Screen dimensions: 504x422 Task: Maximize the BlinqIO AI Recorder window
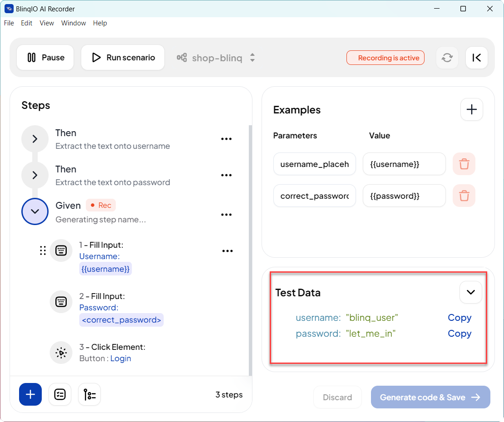pos(463,9)
